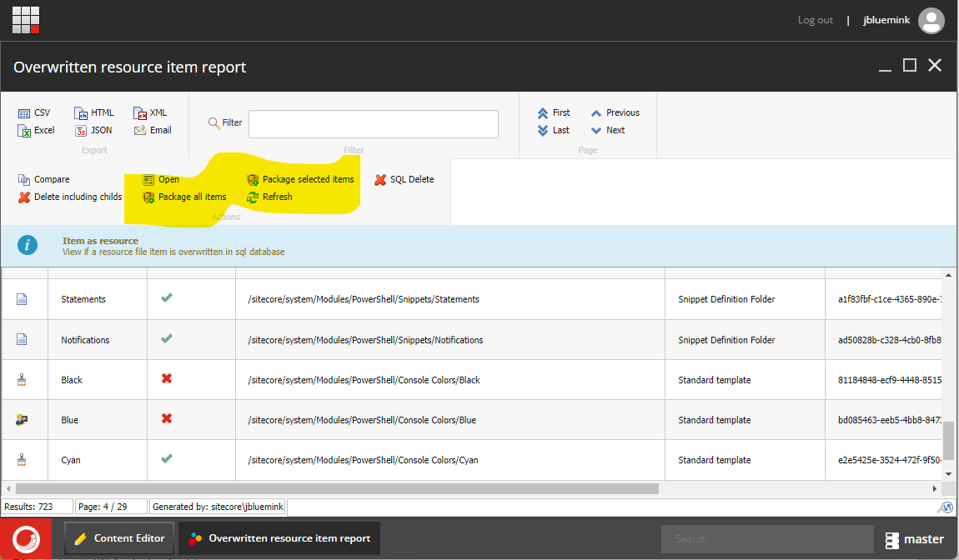Click the Cyan item name
This screenshot has width=959, height=560.
coord(70,460)
